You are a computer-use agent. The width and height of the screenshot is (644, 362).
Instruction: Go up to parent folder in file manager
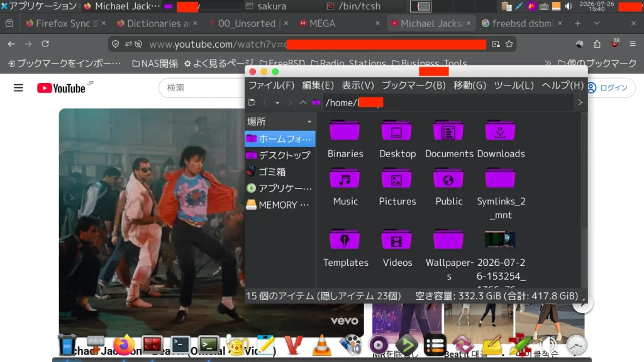click(x=303, y=102)
